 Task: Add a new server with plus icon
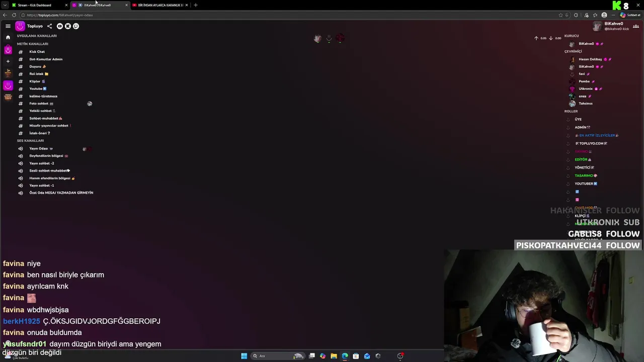click(x=8, y=61)
